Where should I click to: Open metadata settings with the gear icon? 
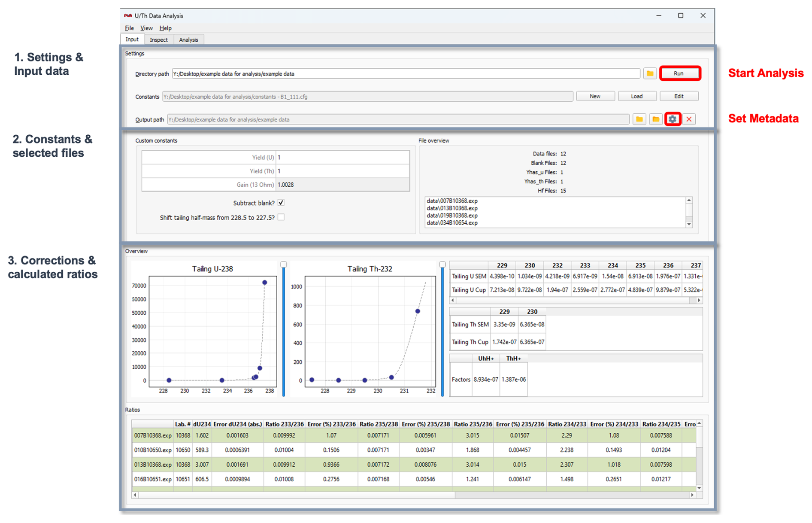(x=672, y=119)
